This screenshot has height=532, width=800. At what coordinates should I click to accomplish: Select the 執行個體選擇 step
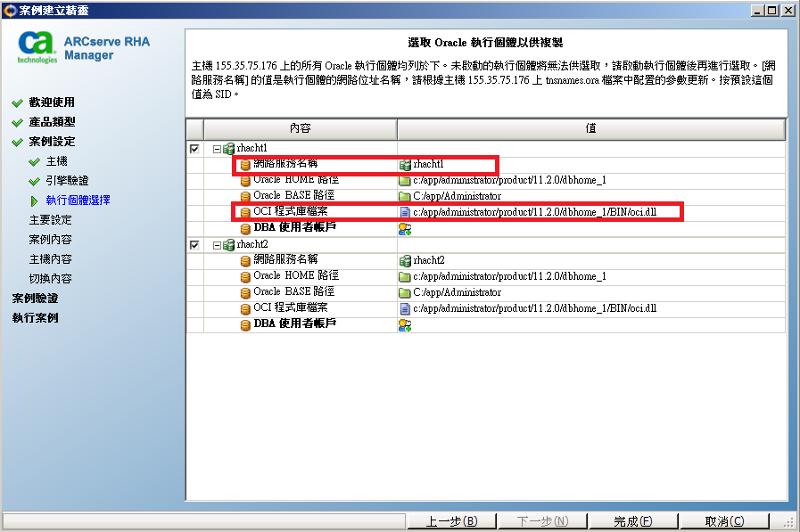pos(78,201)
